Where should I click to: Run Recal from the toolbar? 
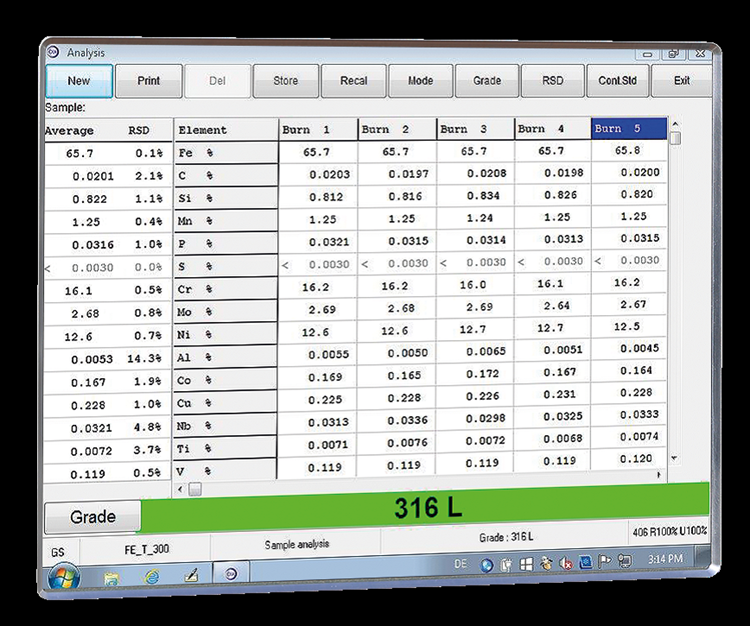tap(353, 81)
